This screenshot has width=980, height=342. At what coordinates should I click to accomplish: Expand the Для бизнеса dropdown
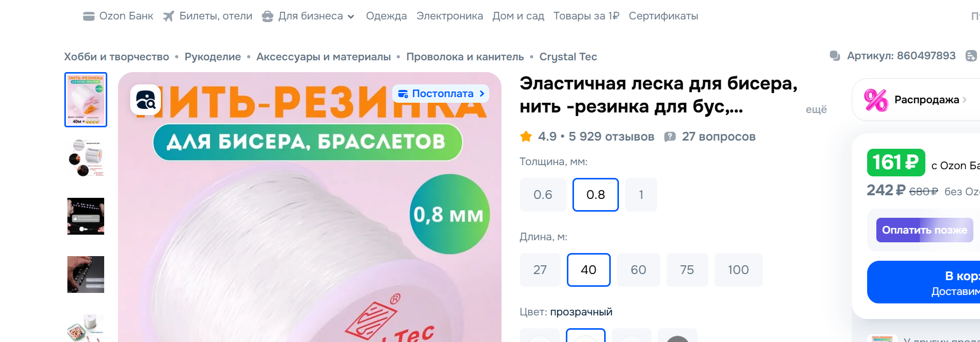[351, 17]
